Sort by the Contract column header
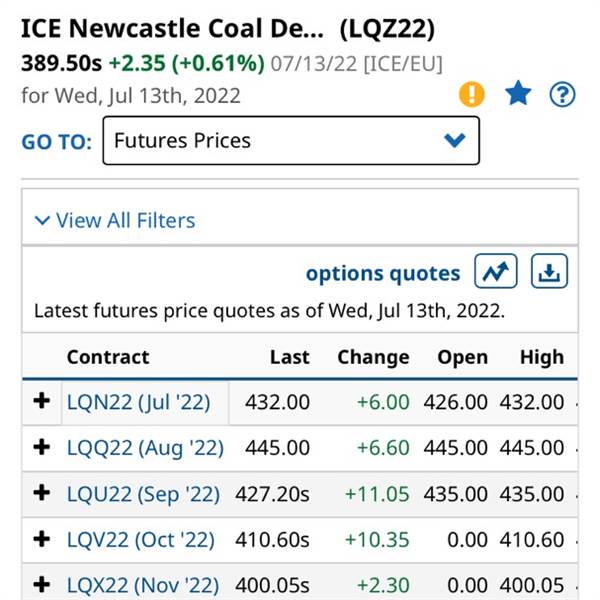Screen dimensions: 600x600 108,357
